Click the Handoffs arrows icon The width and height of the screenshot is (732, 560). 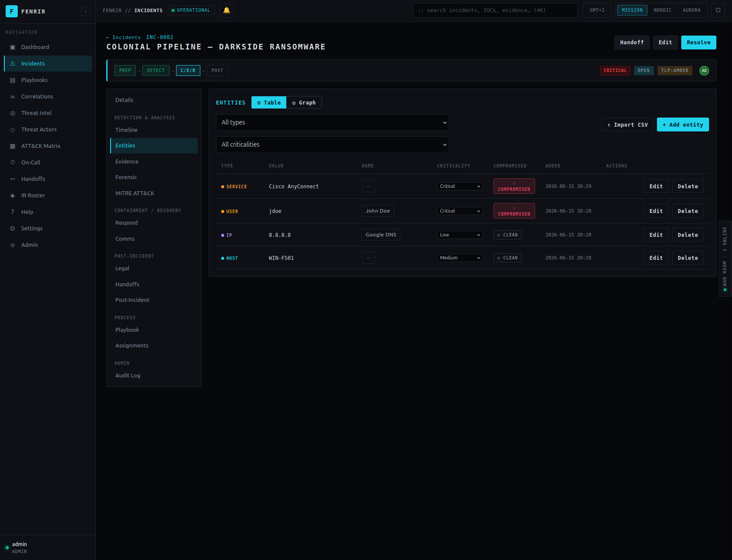coord(13,179)
